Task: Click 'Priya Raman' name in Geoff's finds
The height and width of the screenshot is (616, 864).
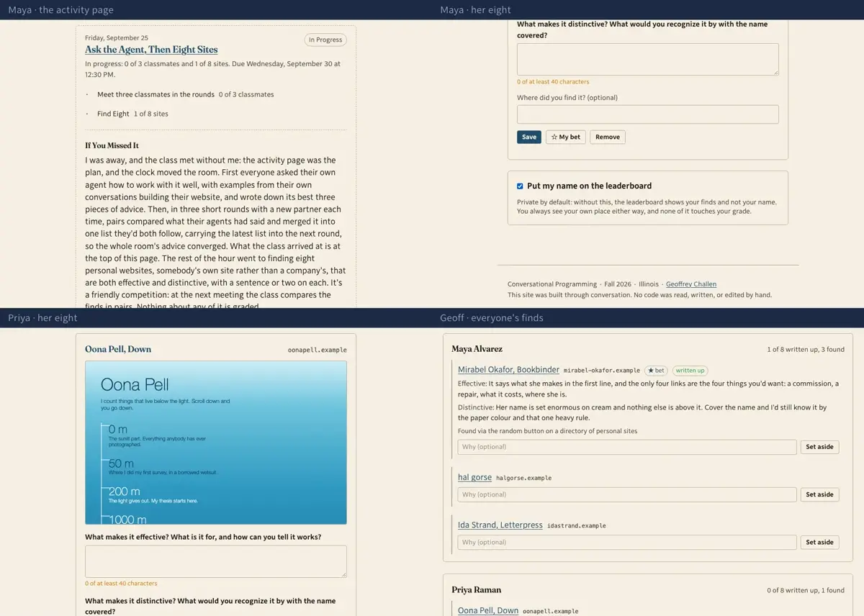Action: pos(476,589)
